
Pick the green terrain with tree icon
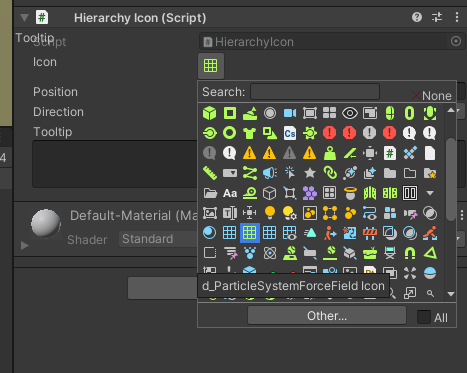(250, 113)
